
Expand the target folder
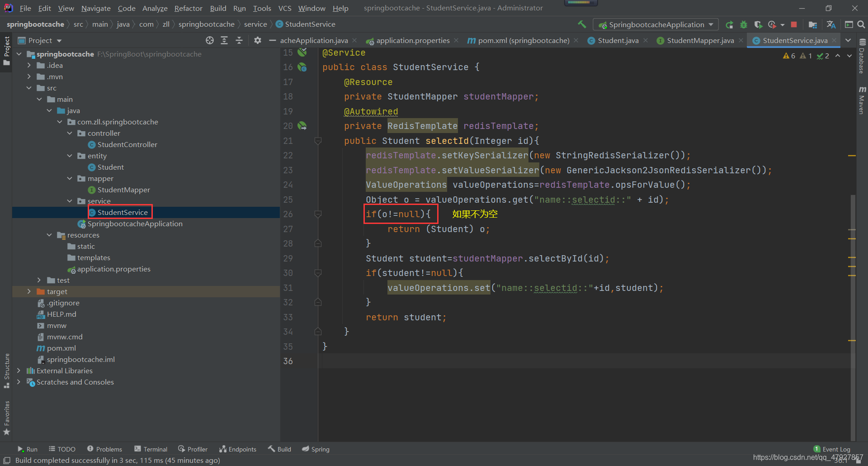(x=29, y=291)
